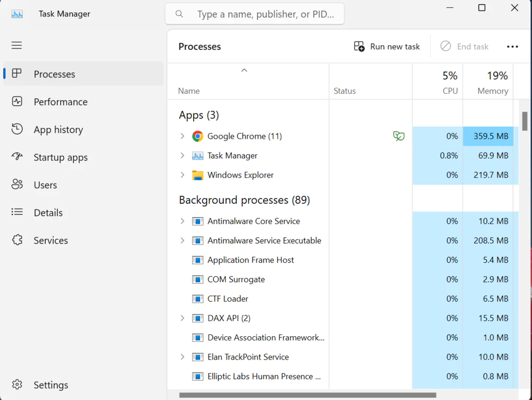
Task: Click the Apps (3) group heading
Action: tap(199, 115)
